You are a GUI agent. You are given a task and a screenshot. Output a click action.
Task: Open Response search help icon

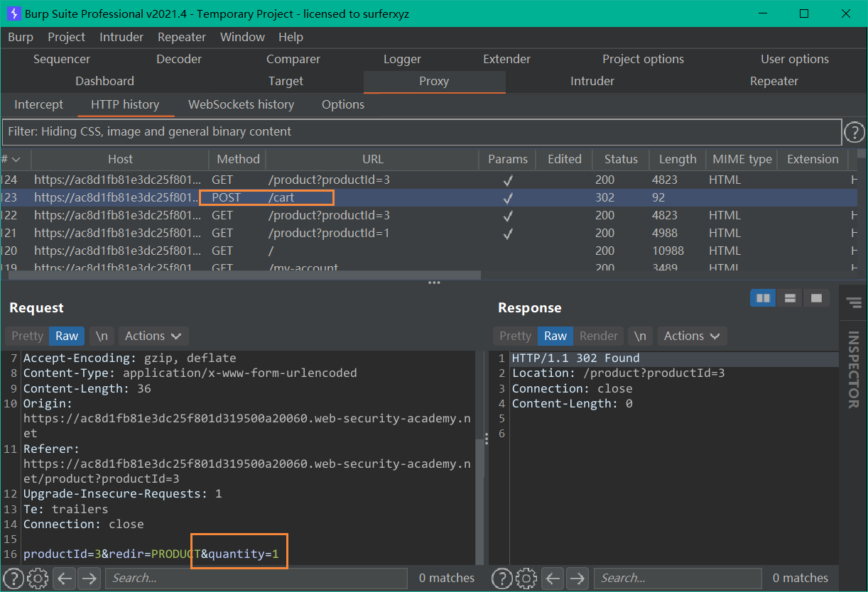pos(502,578)
